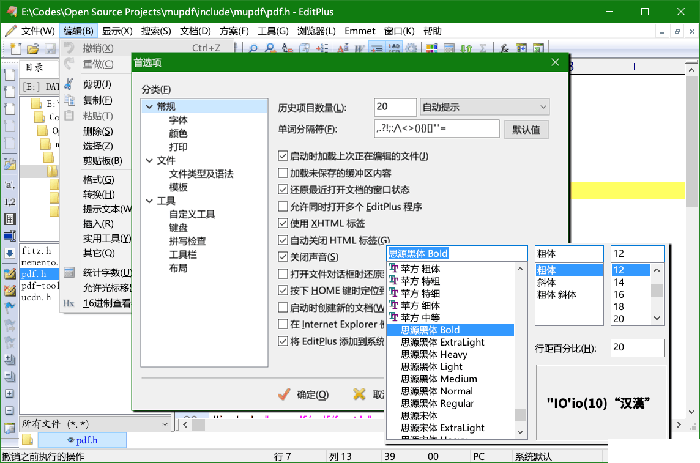Select 字体 in the category tree
The width and height of the screenshot is (700, 463).
pos(178,120)
